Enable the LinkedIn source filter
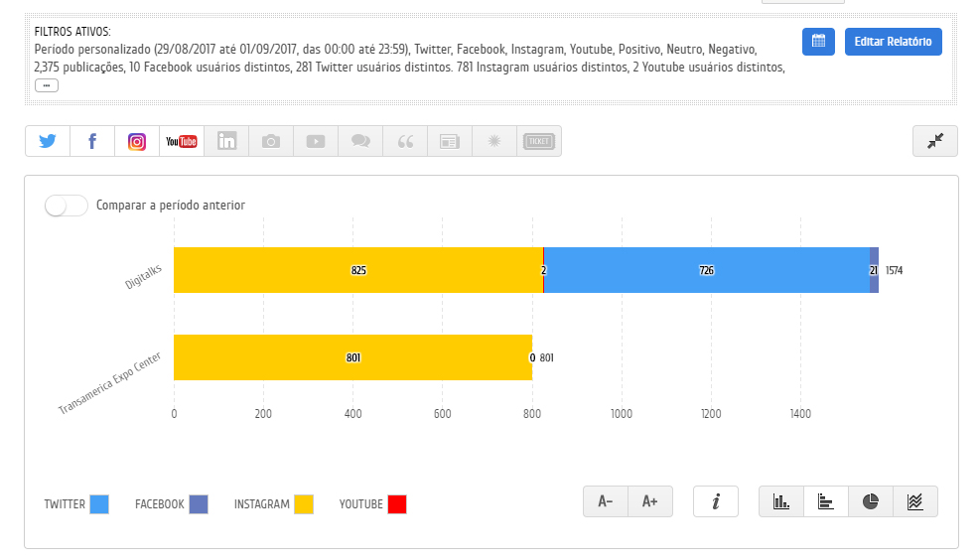The width and height of the screenshot is (979, 560). (226, 141)
